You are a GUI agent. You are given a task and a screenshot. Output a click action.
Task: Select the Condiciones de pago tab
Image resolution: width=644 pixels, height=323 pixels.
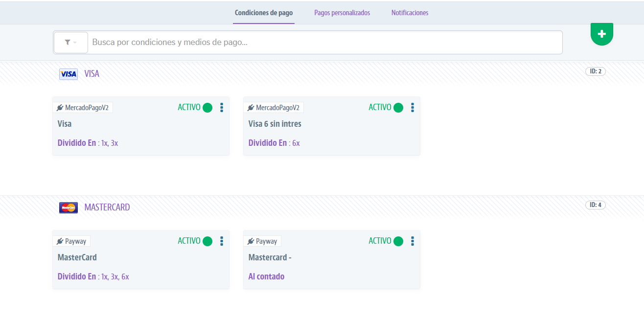[264, 13]
